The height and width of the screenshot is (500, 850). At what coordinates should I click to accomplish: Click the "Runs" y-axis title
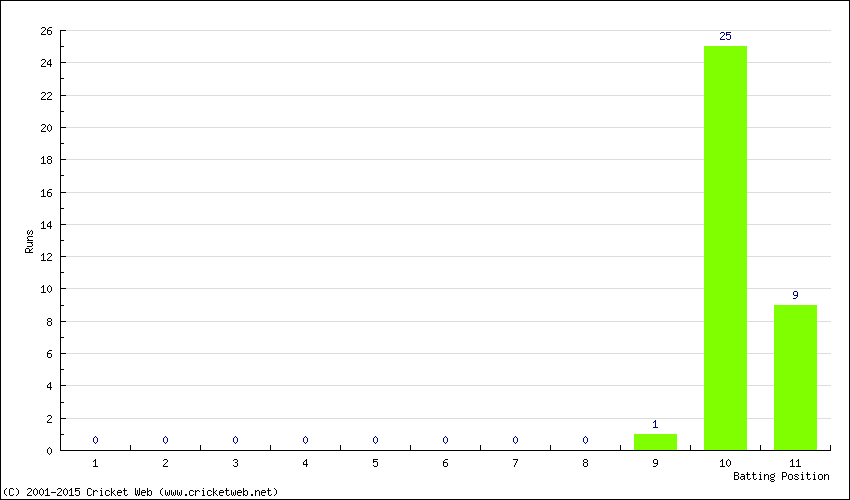(29, 241)
